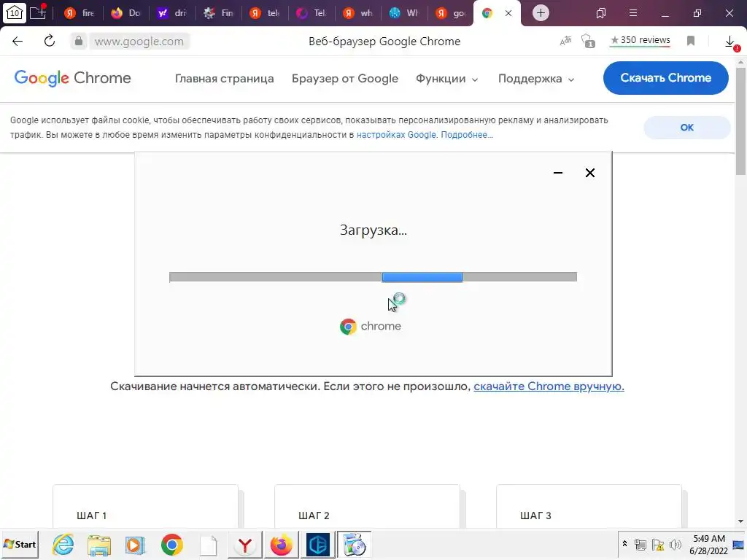Open the 'настройках Google' link
The height and width of the screenshot is (560, 747).
(396, 135)
